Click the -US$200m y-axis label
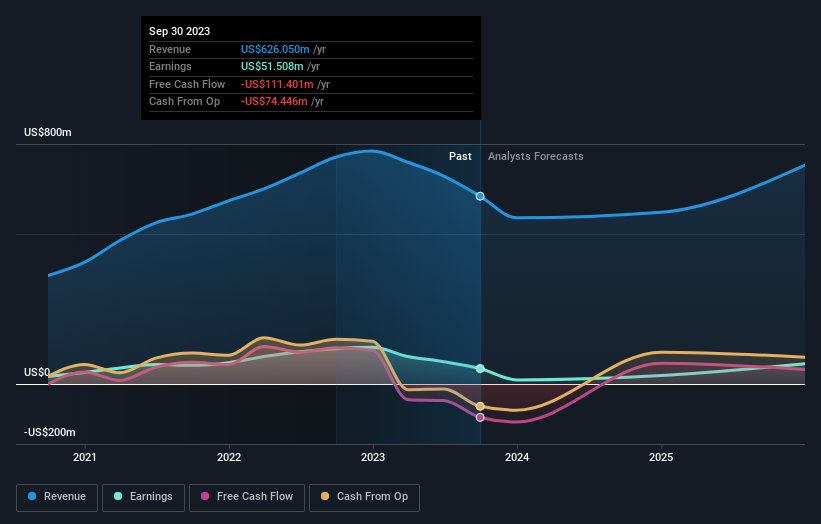 click(x=50, y=432)
